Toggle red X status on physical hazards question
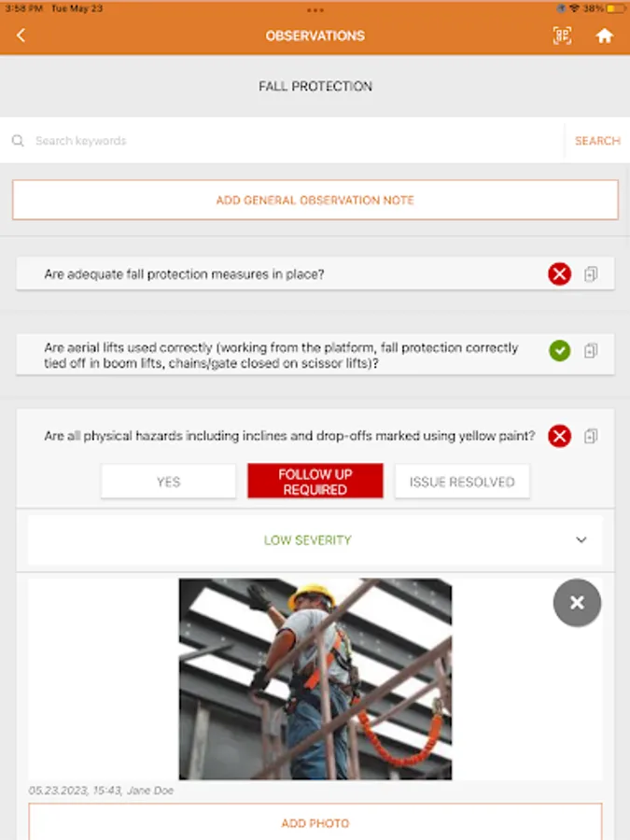Viewport: 630px width, 840px height. tap(559, 436)
